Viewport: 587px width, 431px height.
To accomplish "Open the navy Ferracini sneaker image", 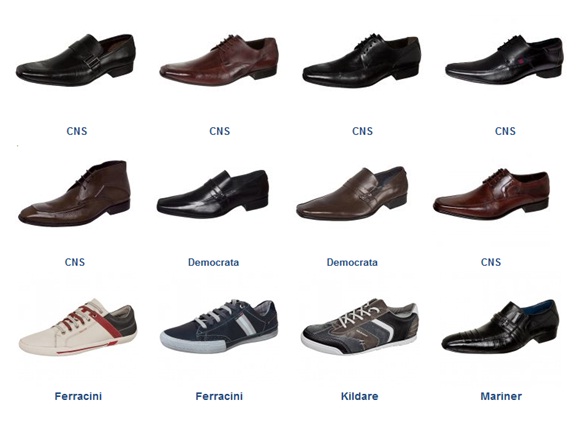I will 219,326.
